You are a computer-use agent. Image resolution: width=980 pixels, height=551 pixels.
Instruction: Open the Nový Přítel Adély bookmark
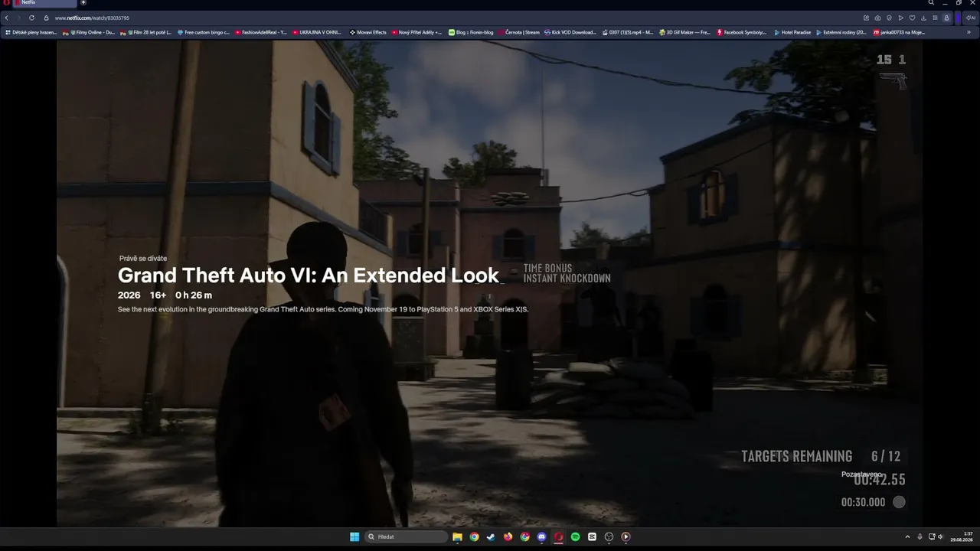pos(417,32)
